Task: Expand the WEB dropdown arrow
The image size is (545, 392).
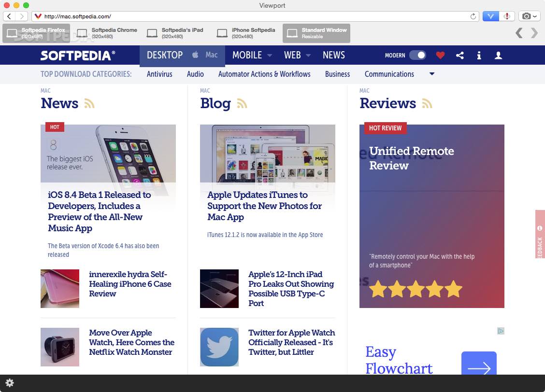Action: 308,55
